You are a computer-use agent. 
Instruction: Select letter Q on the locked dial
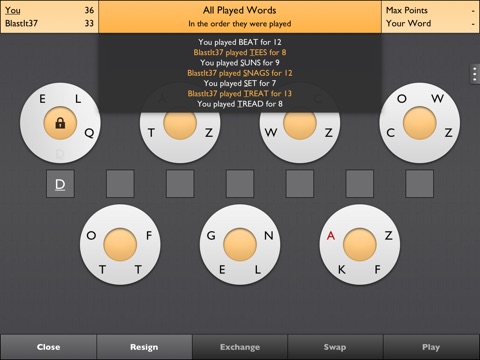pyautogui.click(x=89, y=133)
